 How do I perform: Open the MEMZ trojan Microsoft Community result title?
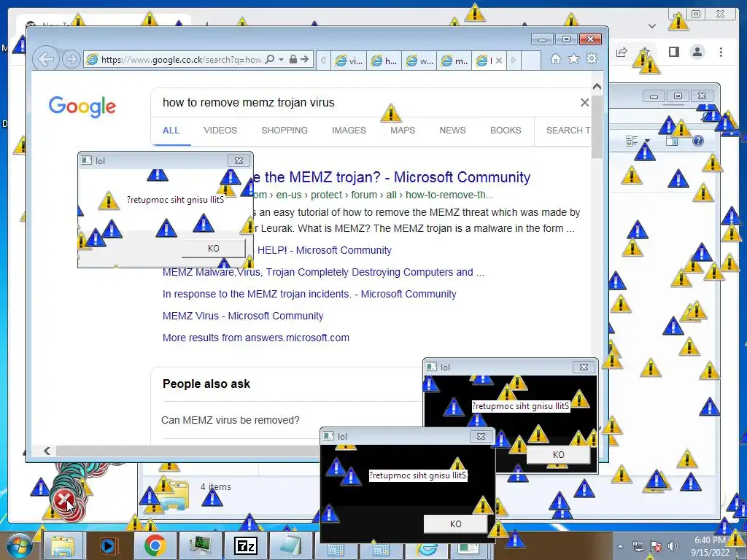[392, 177]
